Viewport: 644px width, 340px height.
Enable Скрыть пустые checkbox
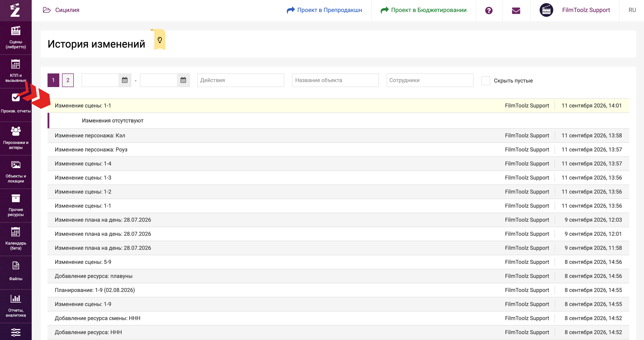coord(486,81)
